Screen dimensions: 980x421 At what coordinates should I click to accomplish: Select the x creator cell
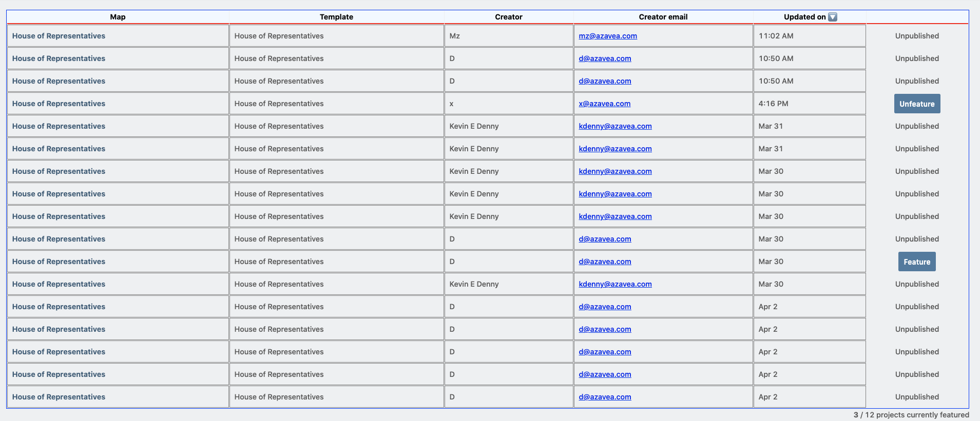point(508,104)
